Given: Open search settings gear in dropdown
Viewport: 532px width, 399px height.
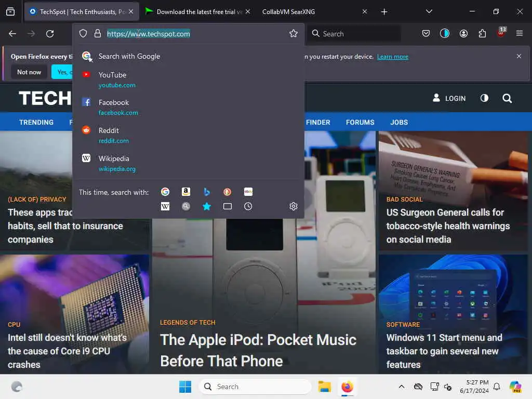Looking at the screenshot, I should [x=294, y=206].
